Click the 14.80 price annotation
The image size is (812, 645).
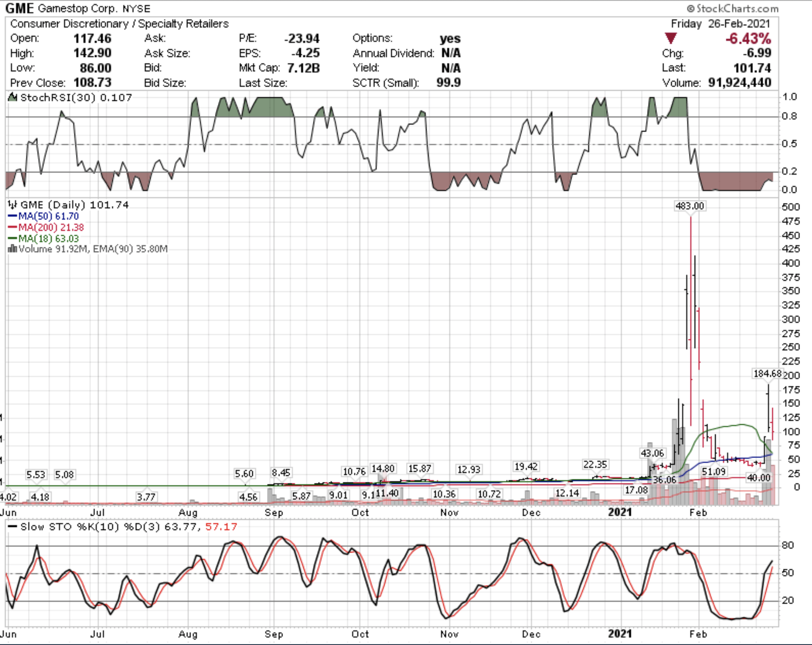click(x=383, y=469)
